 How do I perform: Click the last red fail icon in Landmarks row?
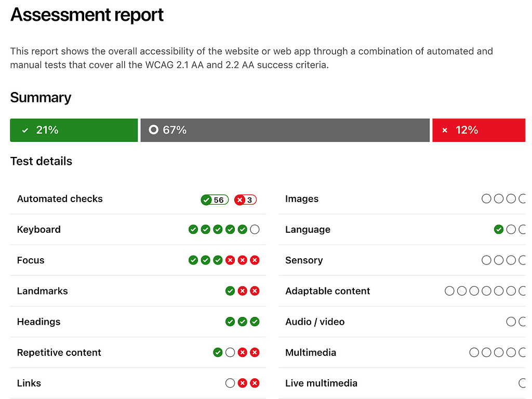click(x=255, y=291)
